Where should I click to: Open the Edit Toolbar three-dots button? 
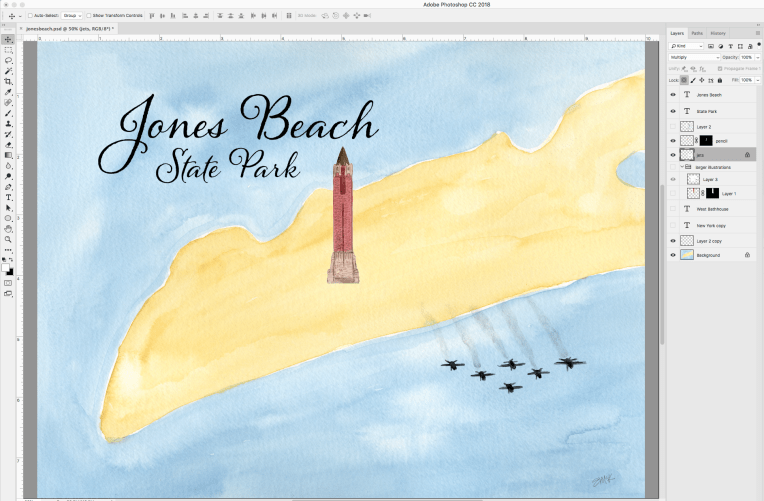click(x=8, y=250)
